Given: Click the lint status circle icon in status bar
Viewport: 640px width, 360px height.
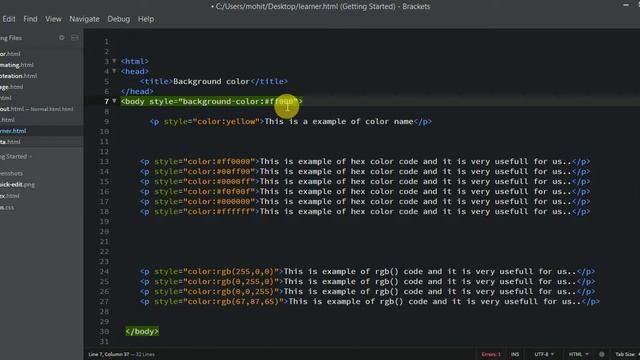Looking at the screenshot, I should click(x=602, y=354).
